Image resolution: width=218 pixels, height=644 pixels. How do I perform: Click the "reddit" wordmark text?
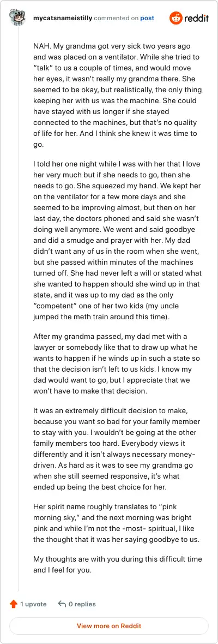pyautogui.click(x=196, y=19)
